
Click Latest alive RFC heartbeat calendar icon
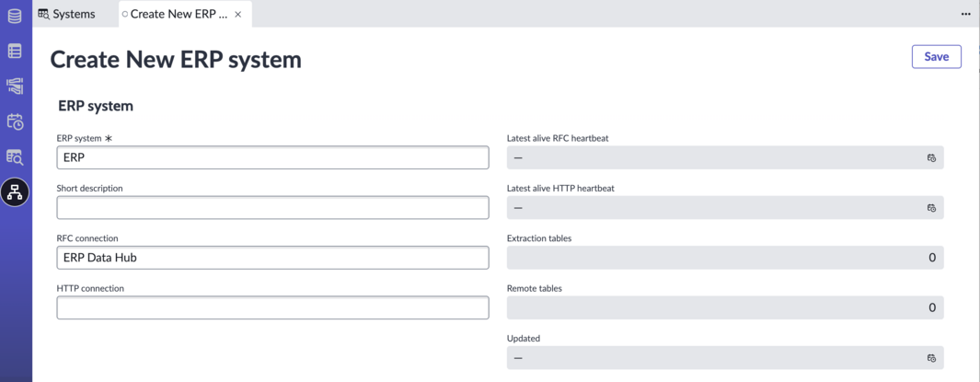[931, 157]
